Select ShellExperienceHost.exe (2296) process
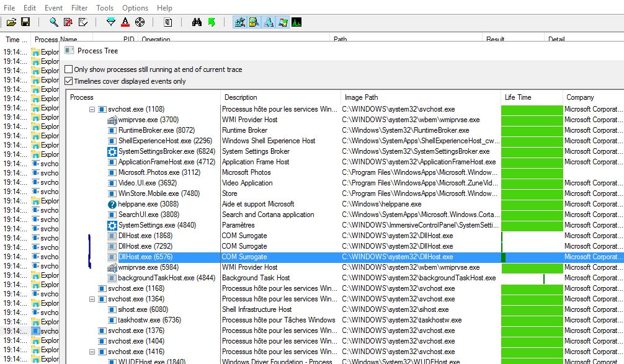 pyautogui.click(x=165, y=141)
